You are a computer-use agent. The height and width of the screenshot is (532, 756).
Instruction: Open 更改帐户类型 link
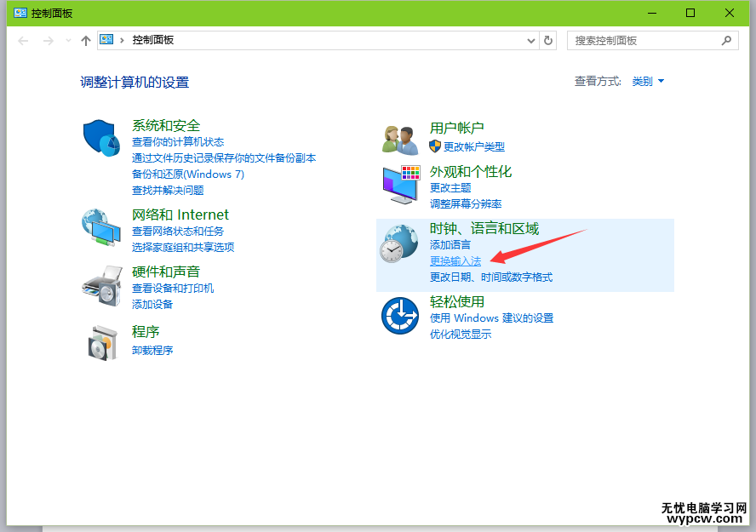point(474,146)
